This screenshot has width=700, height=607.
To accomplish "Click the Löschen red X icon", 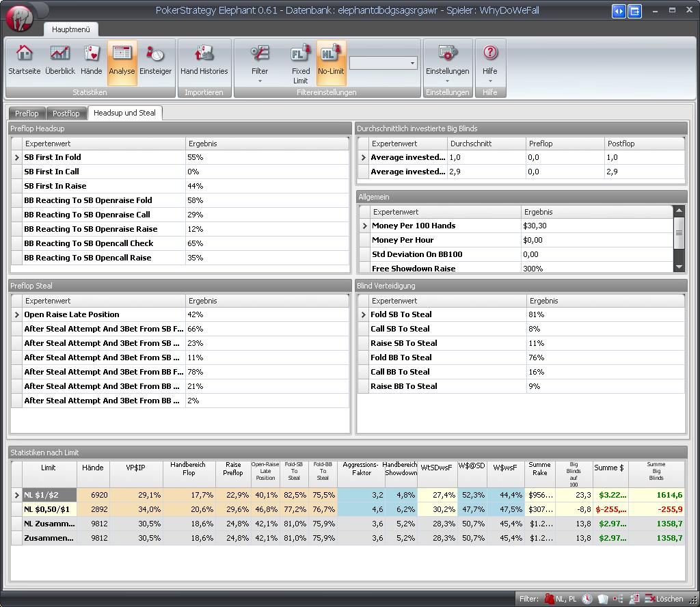I will (x=650, y=599).
